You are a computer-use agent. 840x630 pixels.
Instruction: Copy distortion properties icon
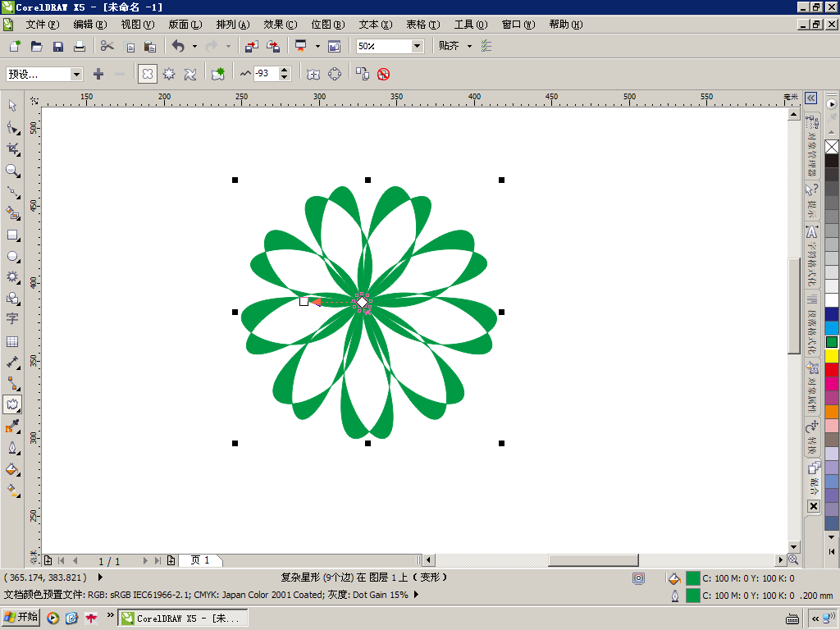[363, 74]
